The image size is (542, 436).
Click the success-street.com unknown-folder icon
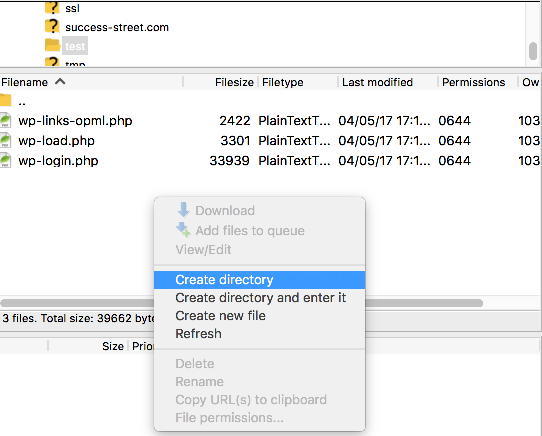pyautogui.click(x=52, y=26)
